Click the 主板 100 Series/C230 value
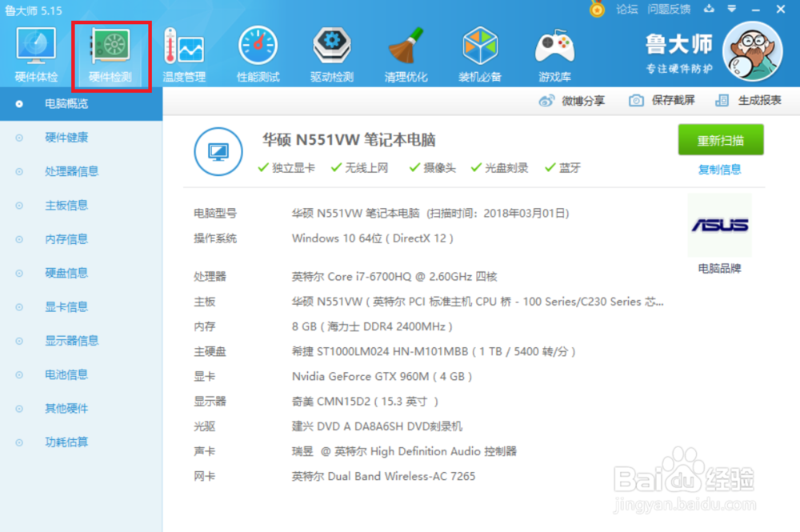 pos(478,302)
